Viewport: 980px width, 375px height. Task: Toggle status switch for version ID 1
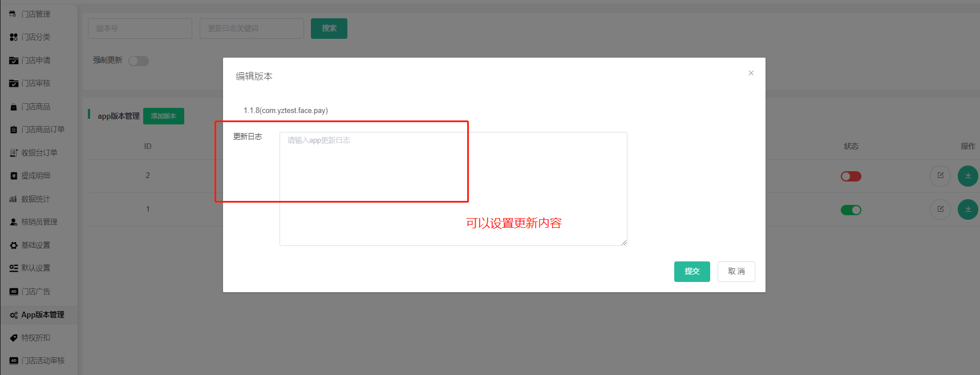tap(851, 210)
